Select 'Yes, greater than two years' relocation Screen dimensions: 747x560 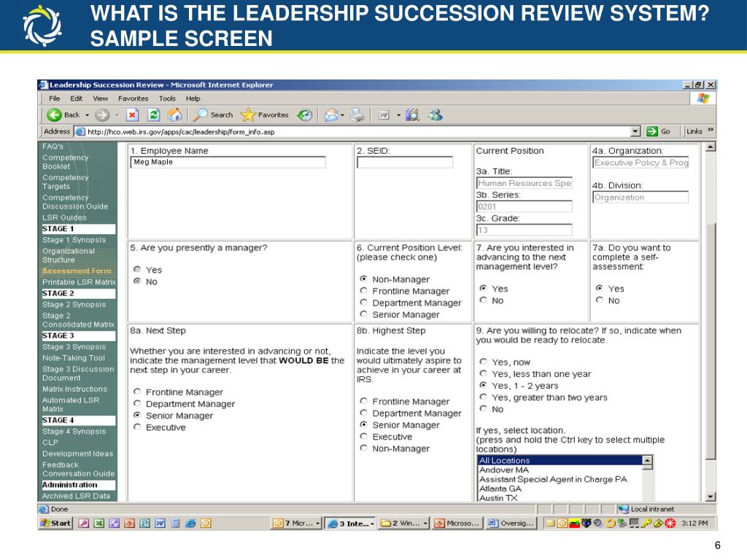[x=483, y=397]
